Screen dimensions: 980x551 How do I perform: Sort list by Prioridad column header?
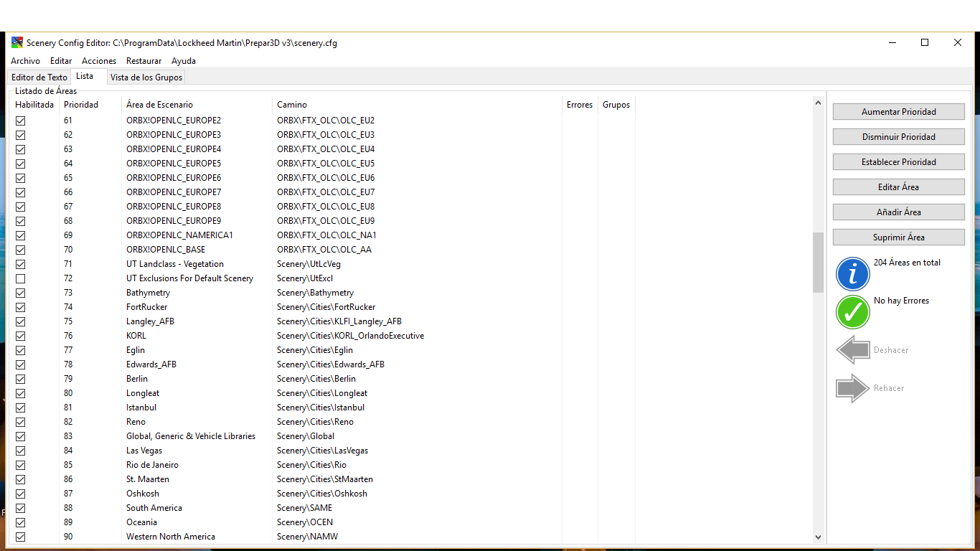point(81,105)
